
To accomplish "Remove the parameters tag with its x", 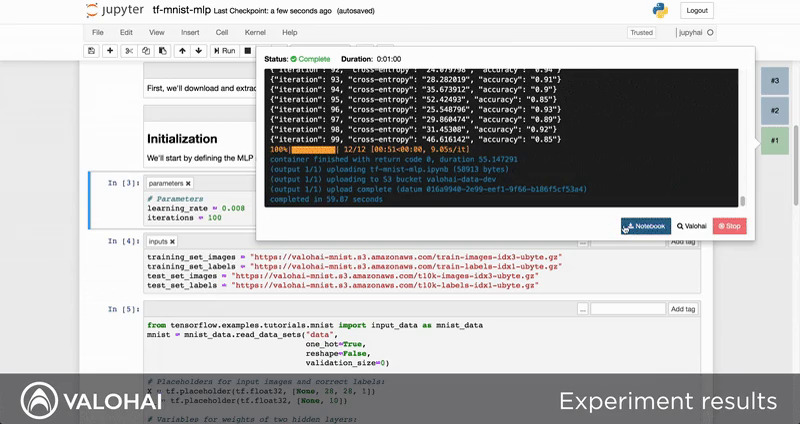I will tap(188, 183).
